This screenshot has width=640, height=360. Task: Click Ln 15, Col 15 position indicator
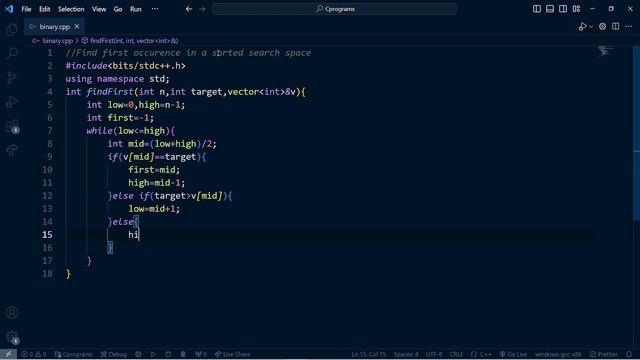coord(368,354)
